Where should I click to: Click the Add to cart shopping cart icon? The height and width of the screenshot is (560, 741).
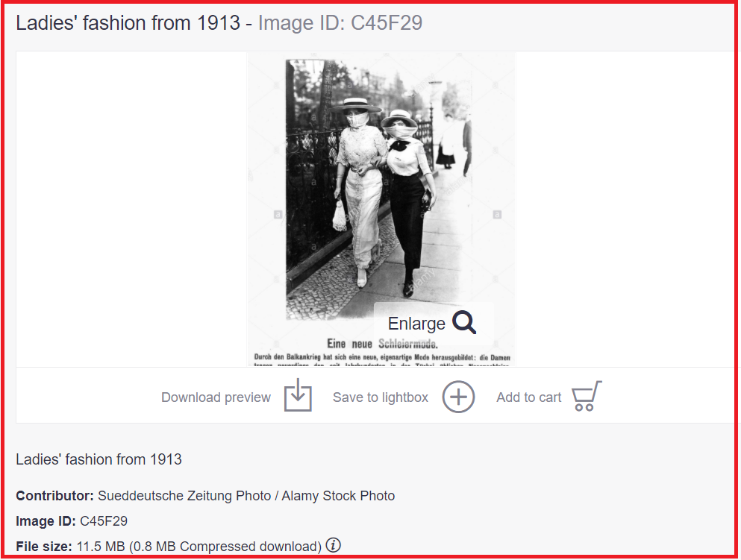(x=587, y=396)
